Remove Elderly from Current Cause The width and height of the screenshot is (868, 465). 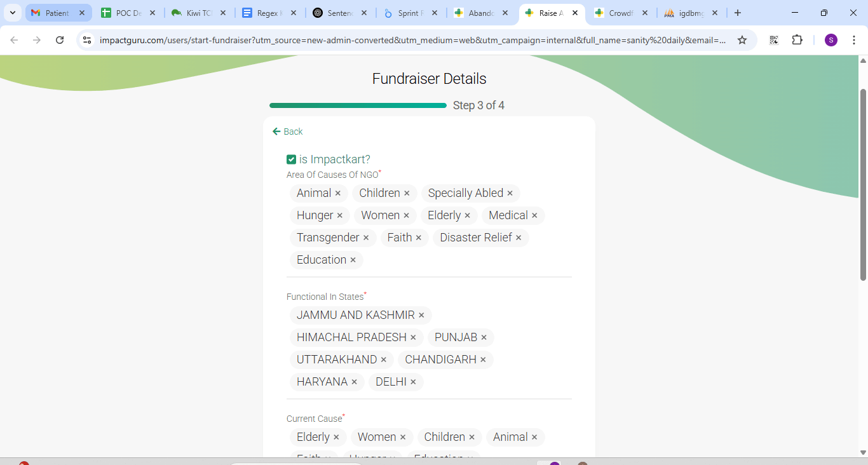(x=336, y=437)
